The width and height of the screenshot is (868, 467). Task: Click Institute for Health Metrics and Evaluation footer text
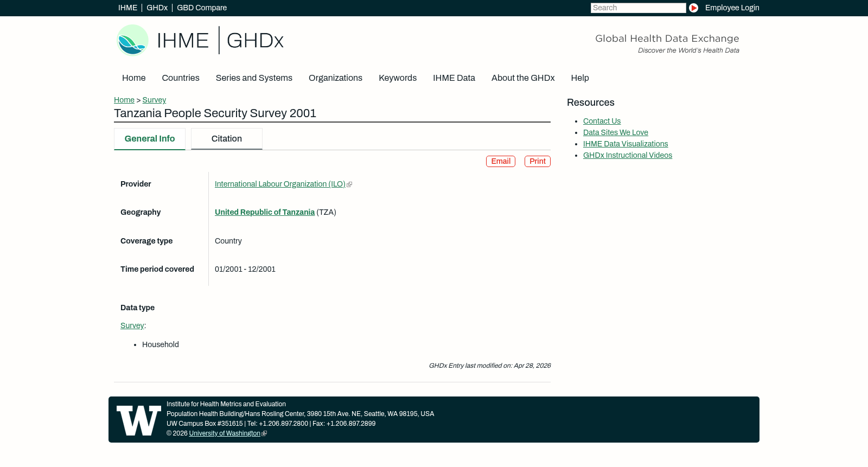226,405
